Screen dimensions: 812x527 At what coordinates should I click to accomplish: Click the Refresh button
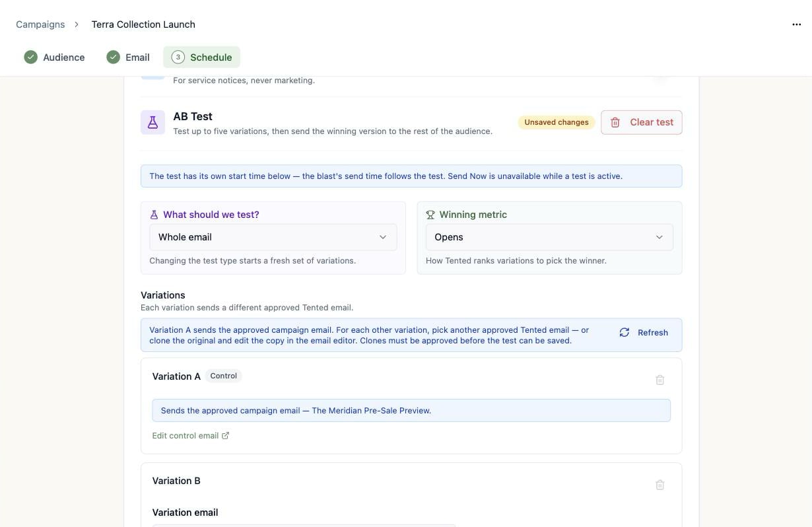tap(644, 332)
